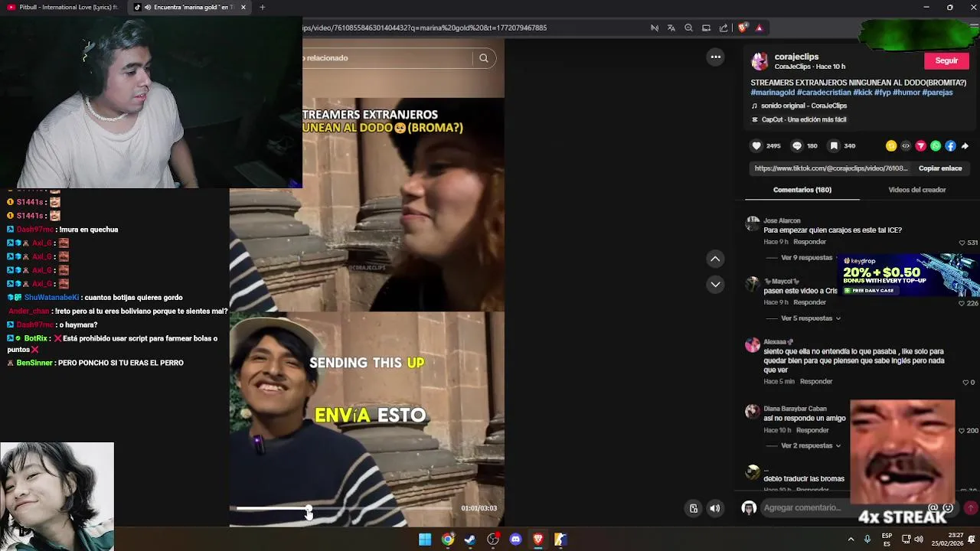Click the browser address bar URL
Image resolution: width=980 pixels, height=551 pixels.
click(x=424, y=28)
